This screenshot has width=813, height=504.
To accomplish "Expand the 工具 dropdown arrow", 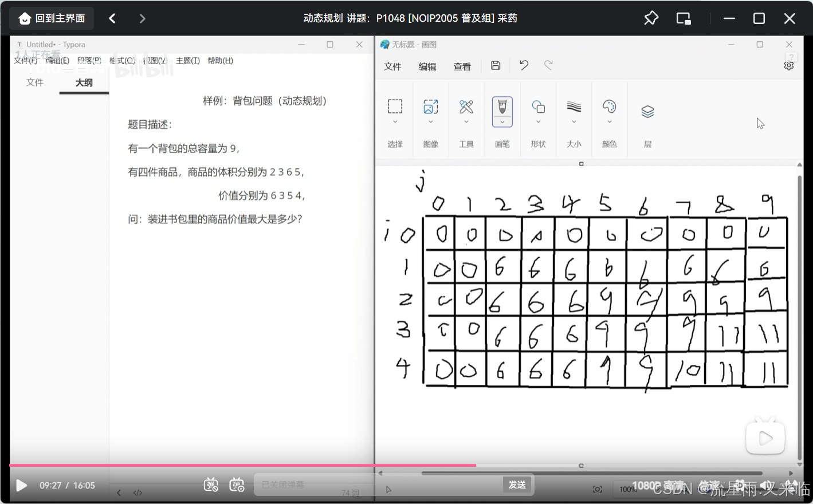I will pyautogui.click(x=466, y=122).
